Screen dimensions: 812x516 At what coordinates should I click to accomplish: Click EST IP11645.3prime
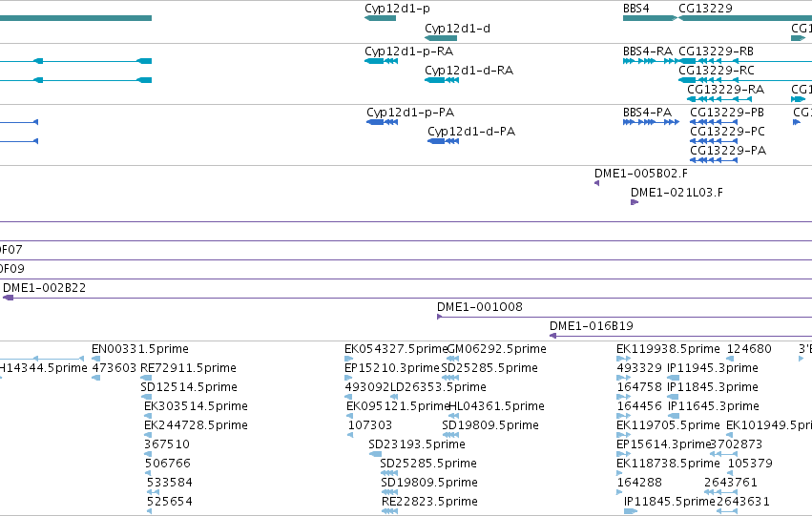point(713,406)
